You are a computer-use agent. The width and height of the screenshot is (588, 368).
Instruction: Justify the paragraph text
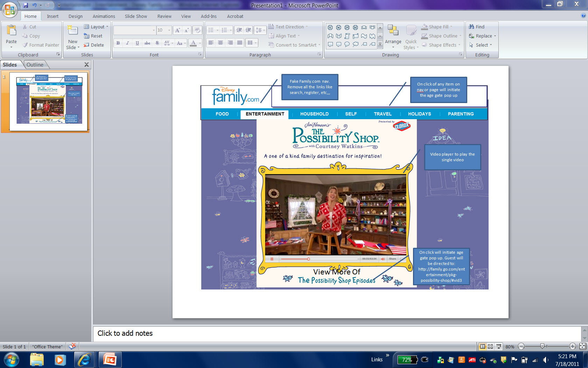pos(240,43)
